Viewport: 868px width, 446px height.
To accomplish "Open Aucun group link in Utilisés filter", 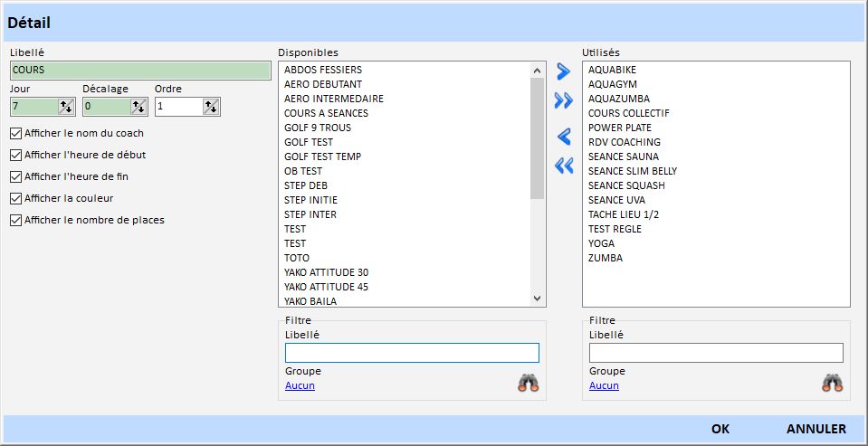I will tap(604, 385).
